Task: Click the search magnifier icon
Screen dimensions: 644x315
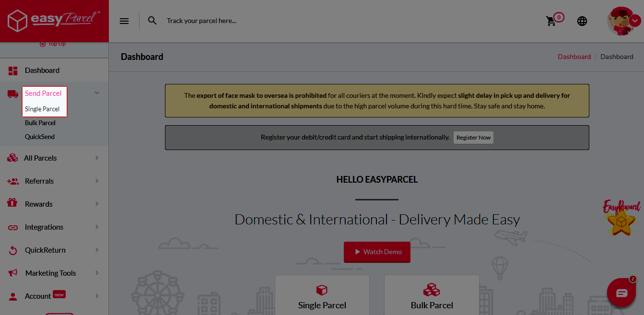Action: click(152, 21)
